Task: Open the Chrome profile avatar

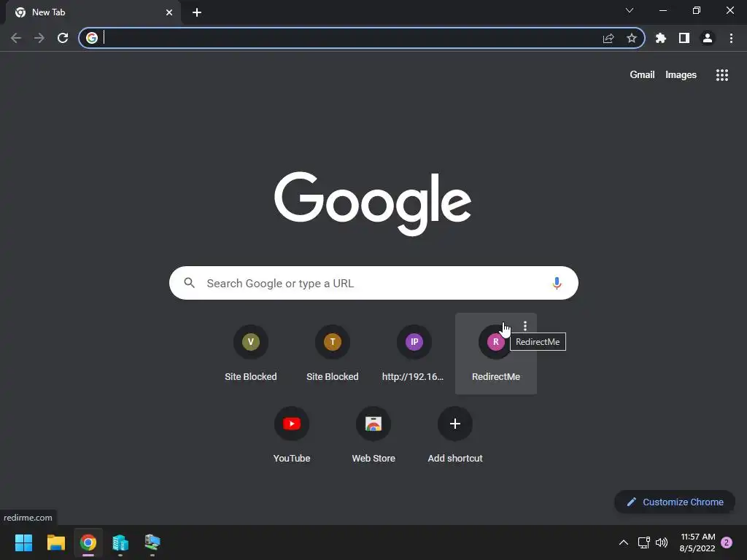Action: click(708, 38)
